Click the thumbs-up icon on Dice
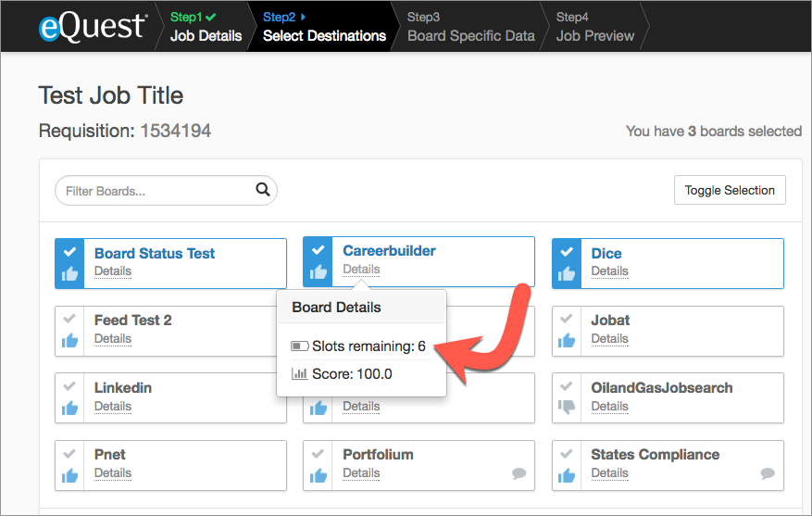The image size is (812, 516). (567, 273)
